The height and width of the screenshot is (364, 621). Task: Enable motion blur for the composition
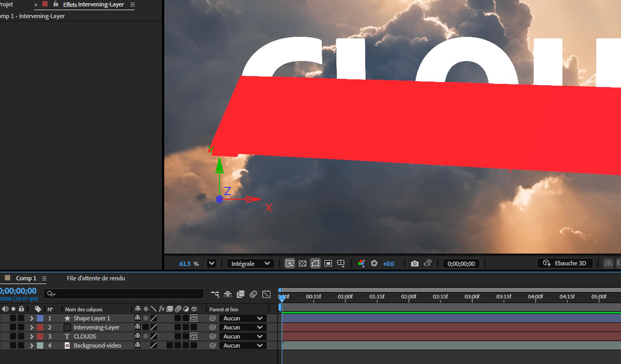click(253, 294)
